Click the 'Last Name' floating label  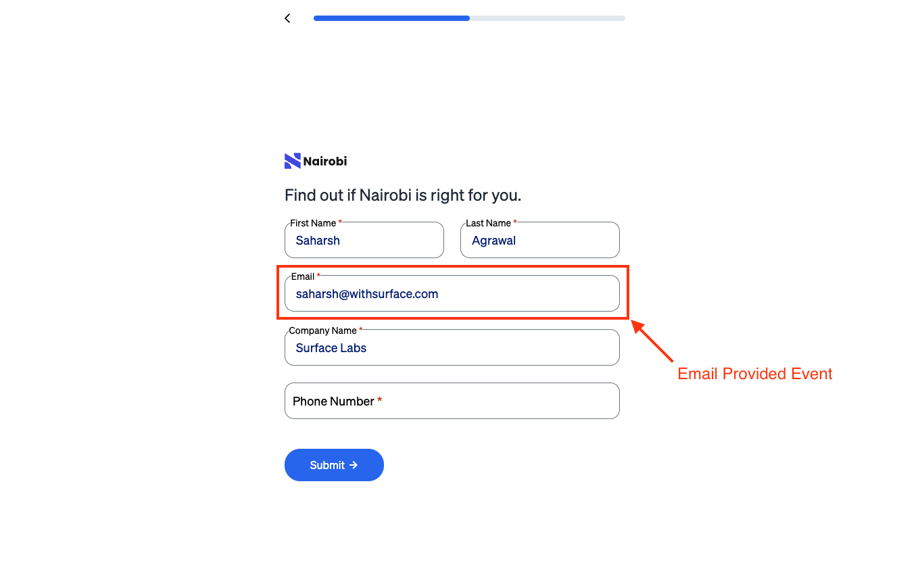(x=488, y=223)
